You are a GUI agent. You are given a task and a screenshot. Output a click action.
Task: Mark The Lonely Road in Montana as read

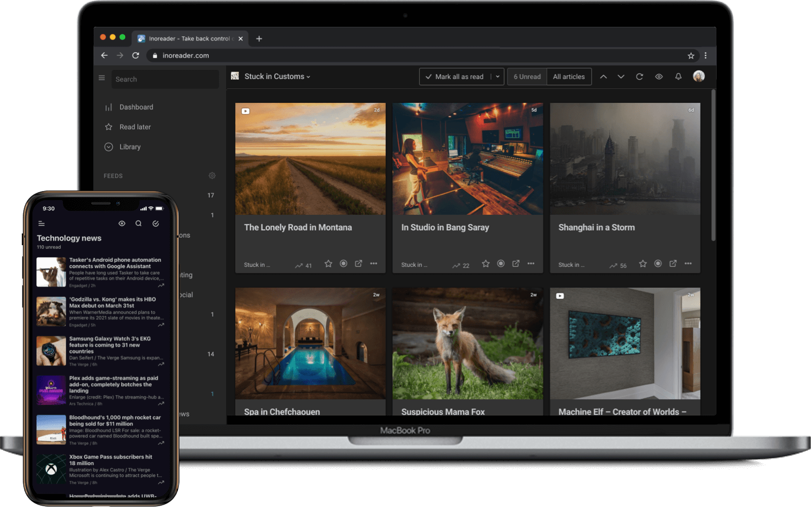click(x=344, y=263)
